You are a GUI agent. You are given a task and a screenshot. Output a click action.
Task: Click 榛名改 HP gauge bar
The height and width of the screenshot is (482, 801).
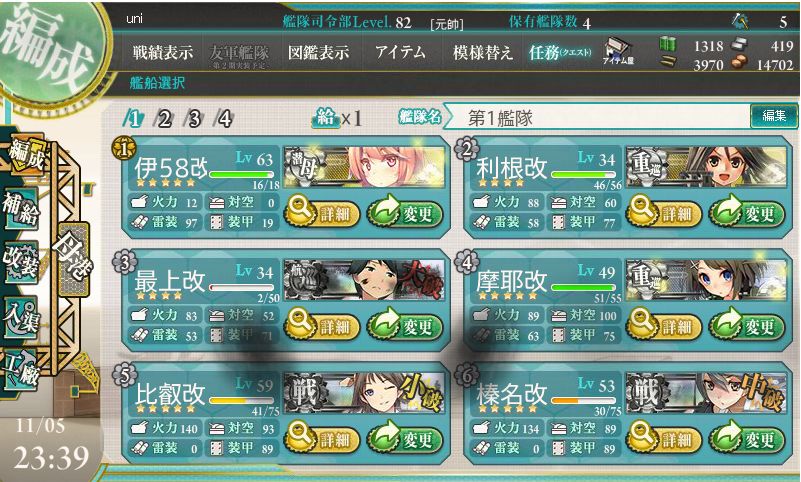click(x=584, y=401)
